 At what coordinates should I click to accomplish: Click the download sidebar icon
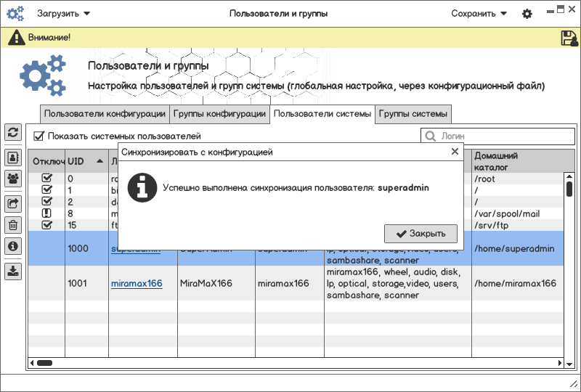point(13,271)
